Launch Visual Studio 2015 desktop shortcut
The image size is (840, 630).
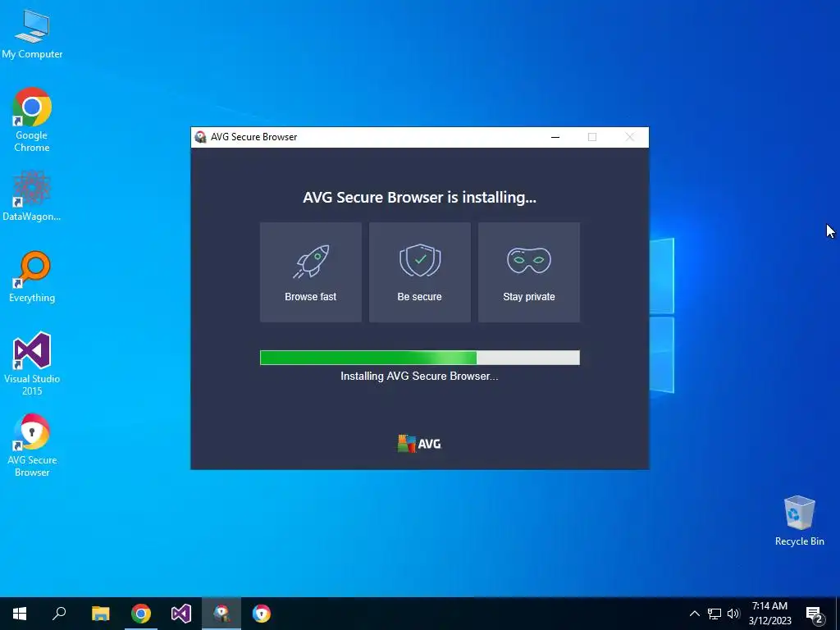click(x=32, y=363)
